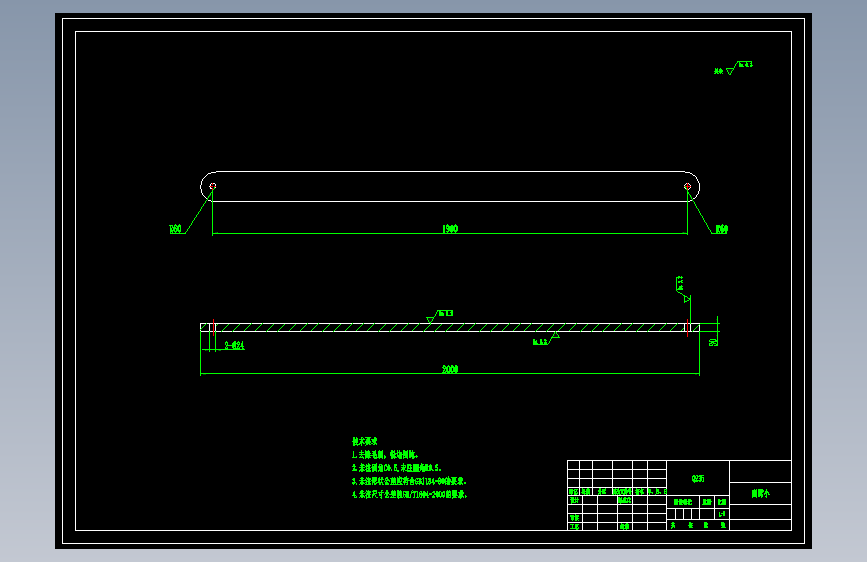Select technical requirement line 4
The width and height of the screenshot is (867, 562).
(410, 495)
